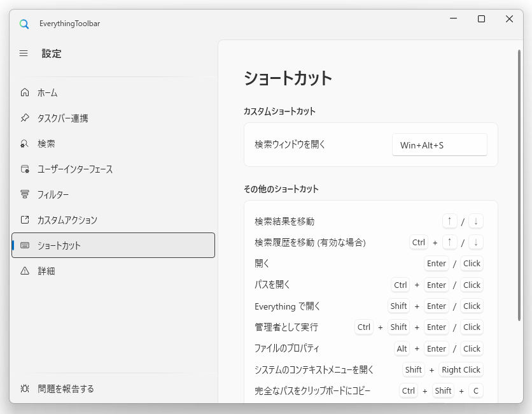Viewport: 532px width, 414px height.
Task: Select the ショートカット navigation item
Action: click(113, 245)
